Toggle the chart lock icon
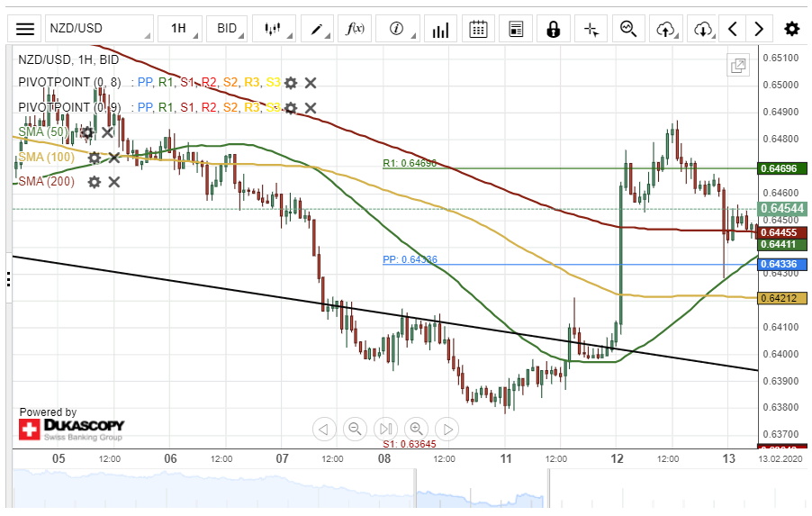Screen dimensions: 812x516 tap(554, 29)
